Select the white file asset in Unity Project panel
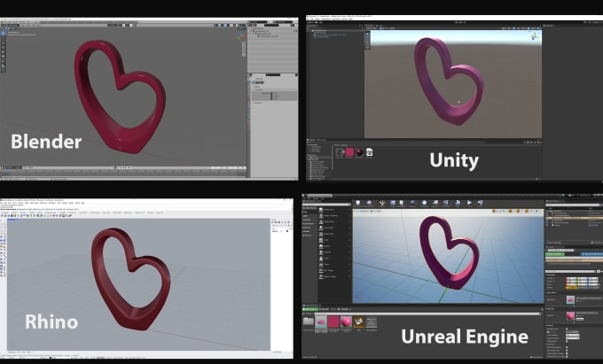Image resolution: width=603 pixels, height=364 pixels. coord(370,152)
